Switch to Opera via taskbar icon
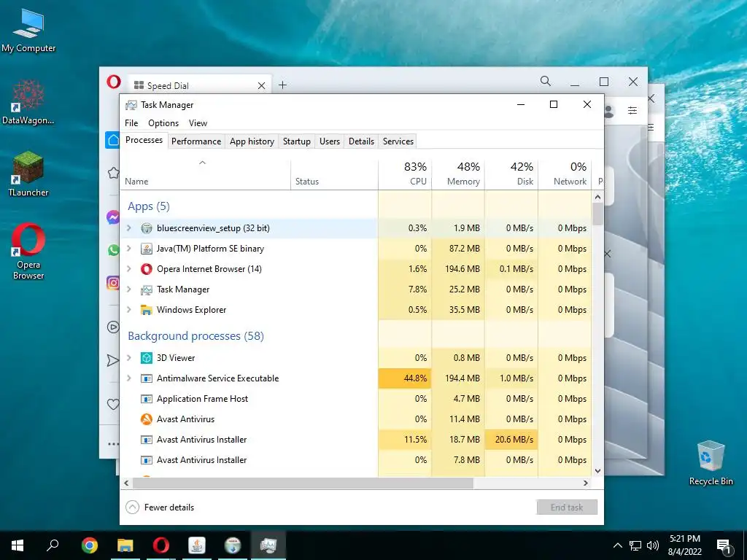The width and height of the screenshot is (747, 560). [161, 545]
